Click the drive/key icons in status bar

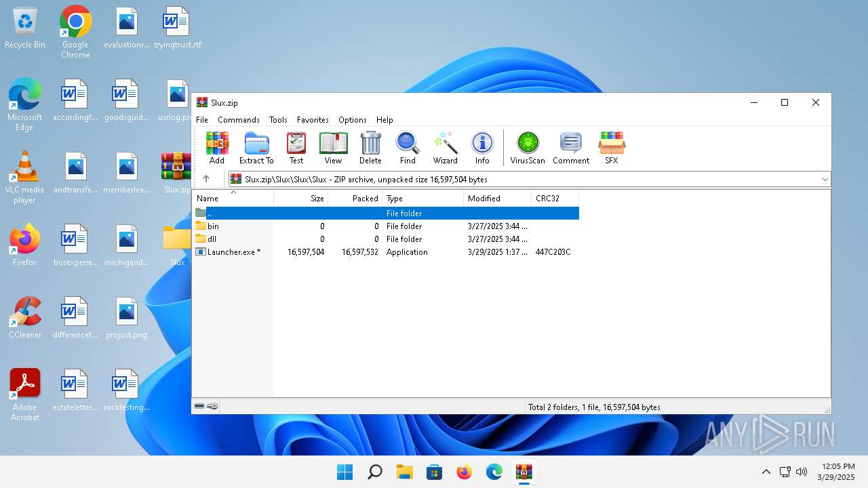(206, 407)
